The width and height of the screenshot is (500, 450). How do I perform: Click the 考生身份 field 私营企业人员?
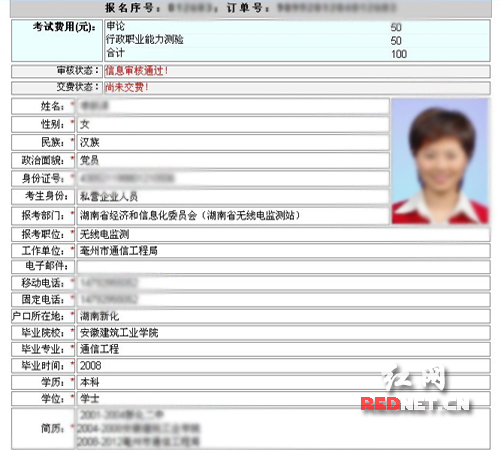coord(233,197)
